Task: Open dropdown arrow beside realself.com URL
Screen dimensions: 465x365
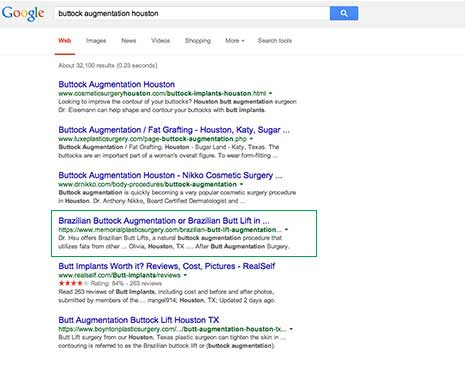Action: 185,275
